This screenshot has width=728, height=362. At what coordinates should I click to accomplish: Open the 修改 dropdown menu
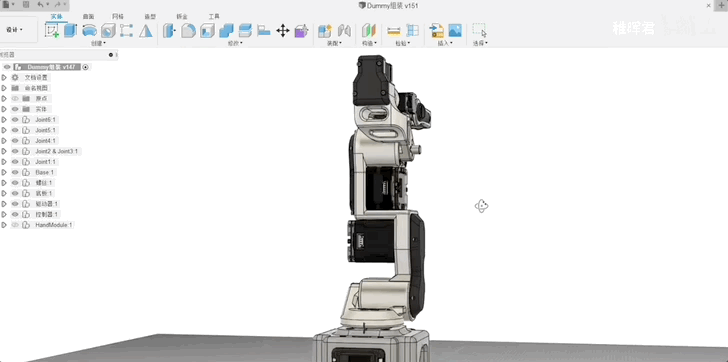[x=235, y=43]
